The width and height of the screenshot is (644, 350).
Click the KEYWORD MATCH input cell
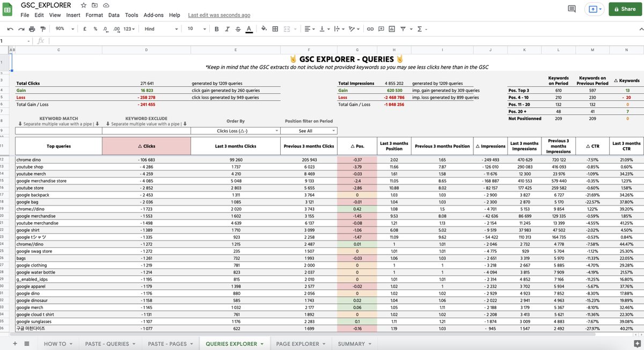point(58,130)
